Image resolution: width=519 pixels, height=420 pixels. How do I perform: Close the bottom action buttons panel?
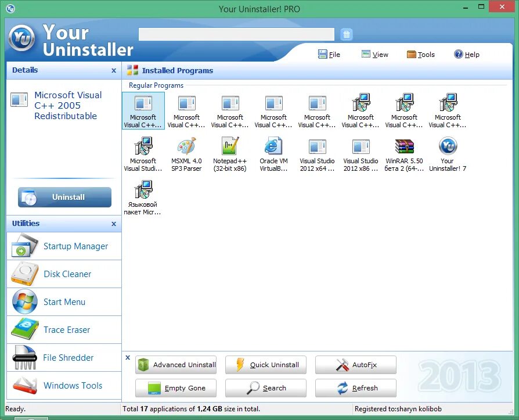128,357
